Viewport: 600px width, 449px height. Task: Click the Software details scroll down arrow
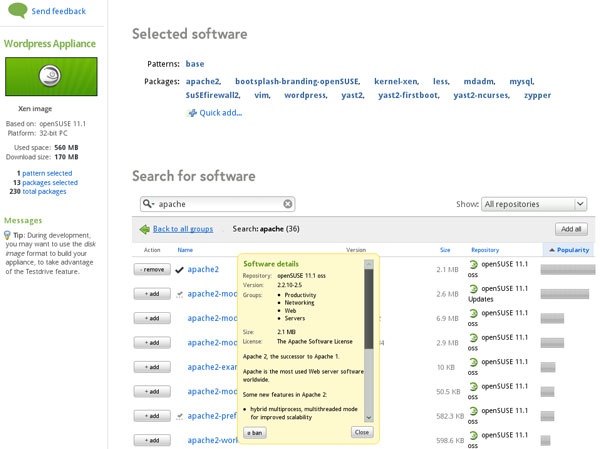[x=368, y=418]
